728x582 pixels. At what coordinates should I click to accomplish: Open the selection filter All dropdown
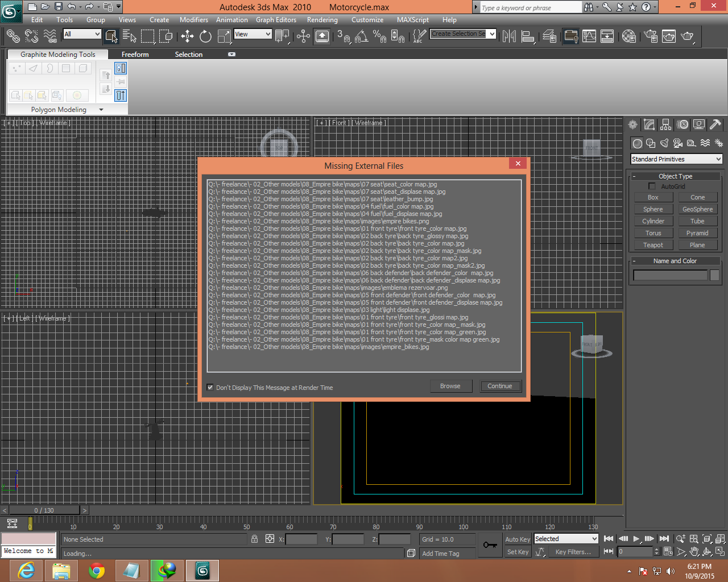[82, 34]
